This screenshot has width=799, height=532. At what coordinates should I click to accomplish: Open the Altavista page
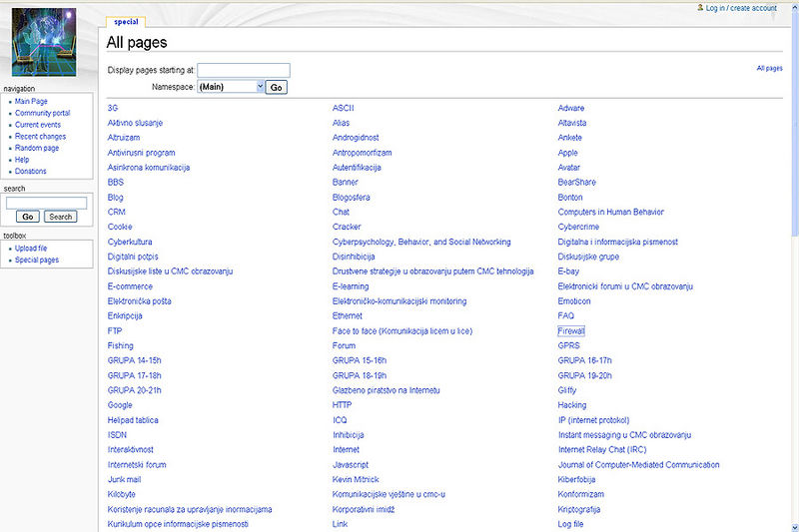[x=571, y=123]
